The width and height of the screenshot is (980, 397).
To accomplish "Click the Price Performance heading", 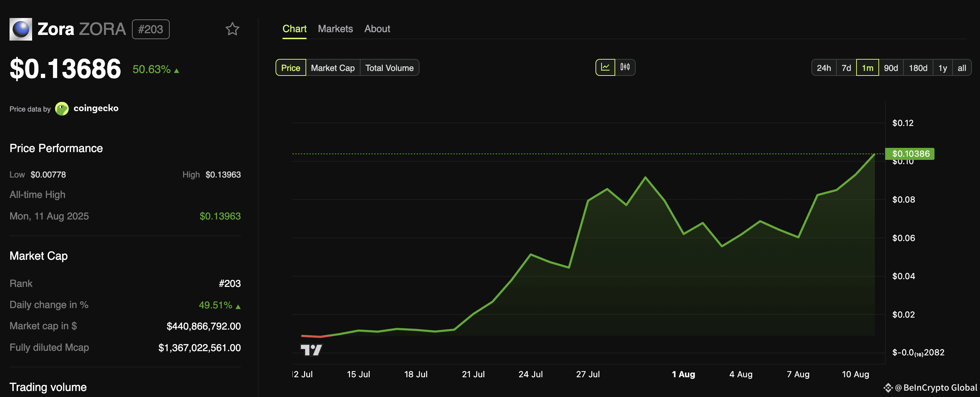I will (x=56, y=148).
